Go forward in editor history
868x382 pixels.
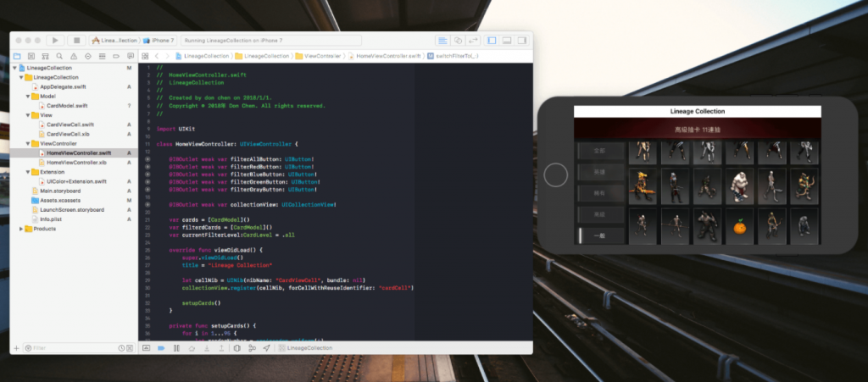tap(167, 57)
